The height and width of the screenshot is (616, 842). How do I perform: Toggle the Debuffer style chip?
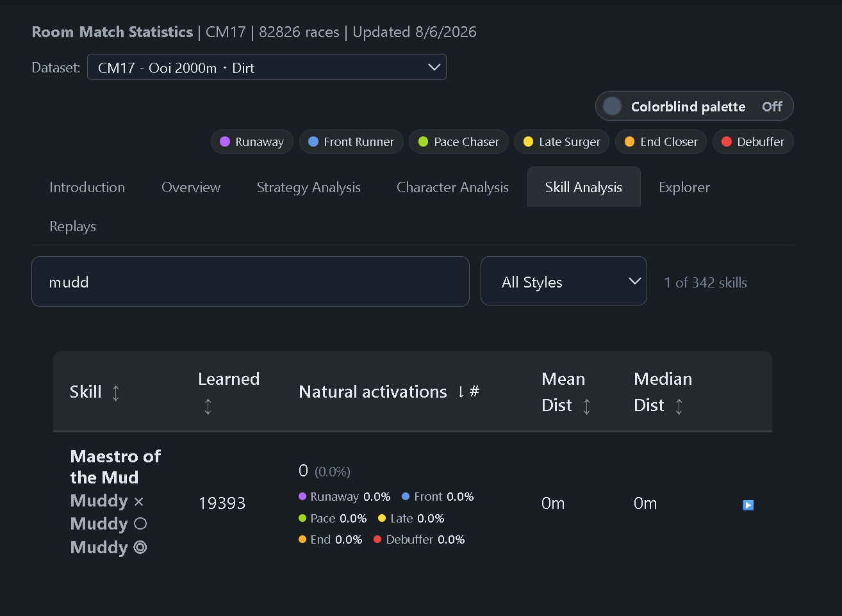point(753,142)
